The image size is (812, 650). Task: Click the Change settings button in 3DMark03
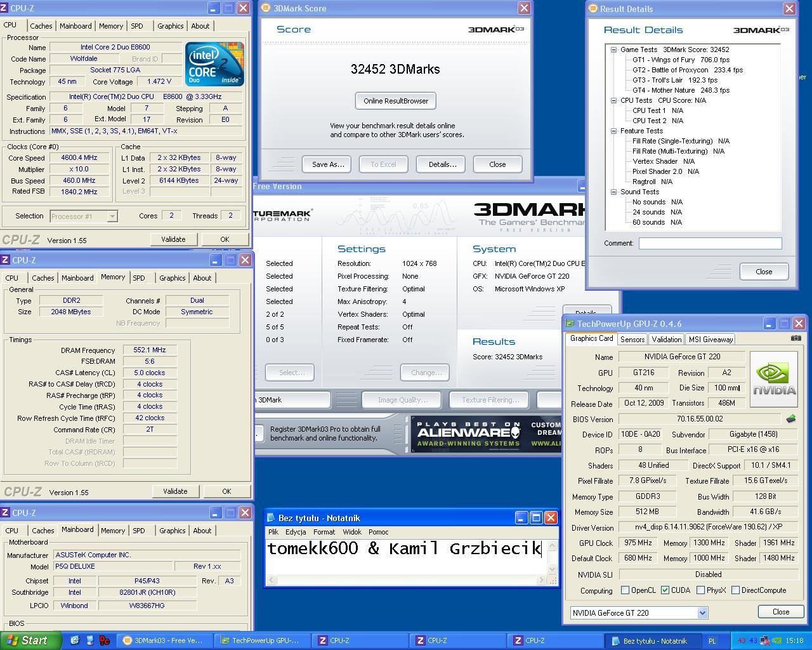coord(426,373)
